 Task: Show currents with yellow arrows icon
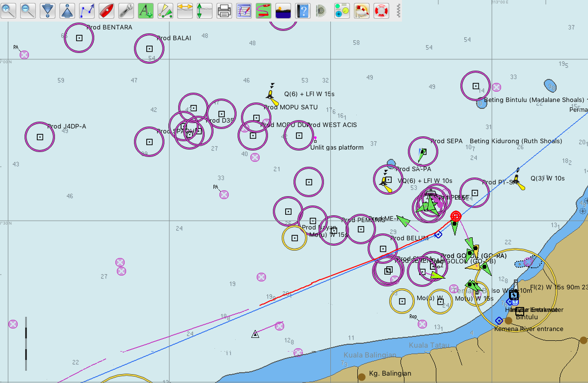[185, 10]
